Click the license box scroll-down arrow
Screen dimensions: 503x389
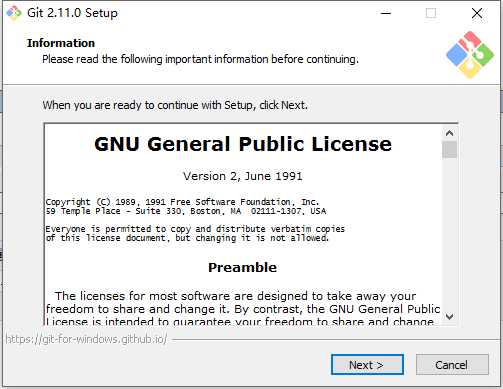coord(449,316)
